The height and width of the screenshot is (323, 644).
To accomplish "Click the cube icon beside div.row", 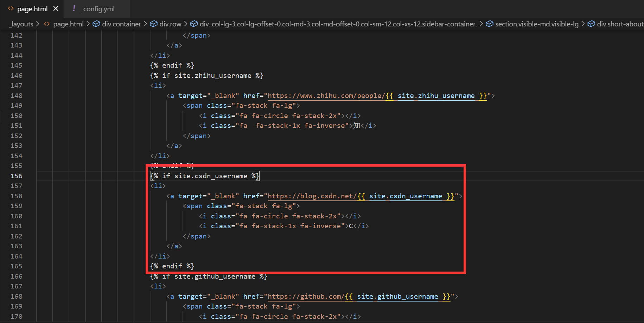I will [154, 24].
